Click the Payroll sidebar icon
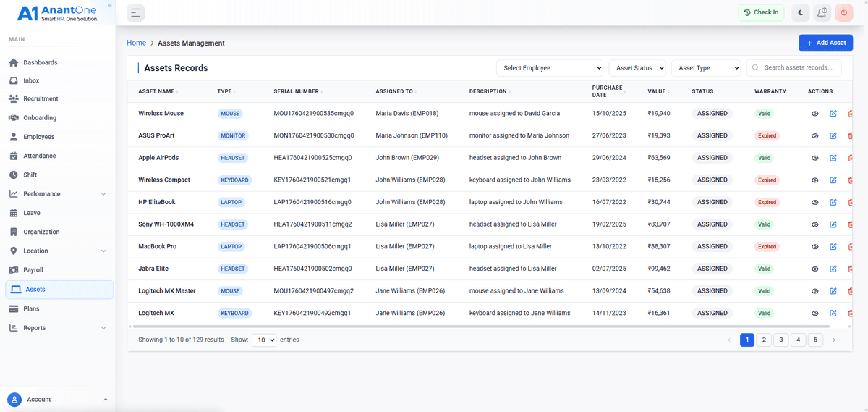Viewport: 868px width, 412px height. tap(14, 270)
